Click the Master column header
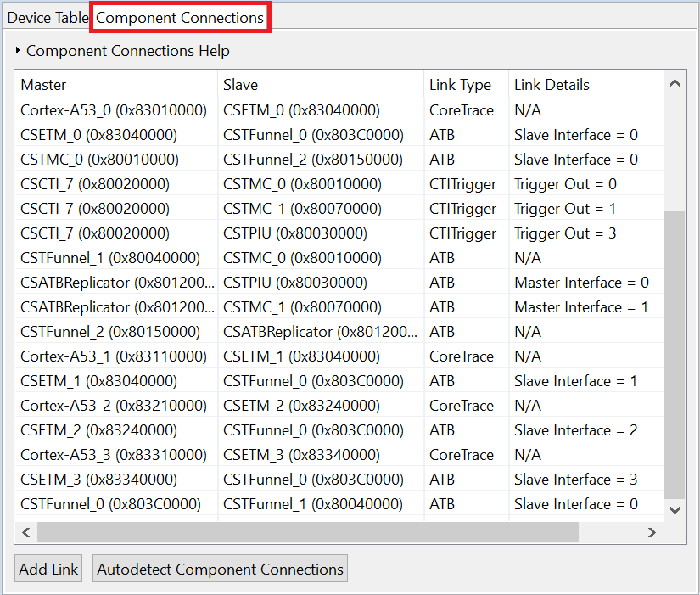The image size is (700, 595). pyautogui.click(x=42, y=85)
